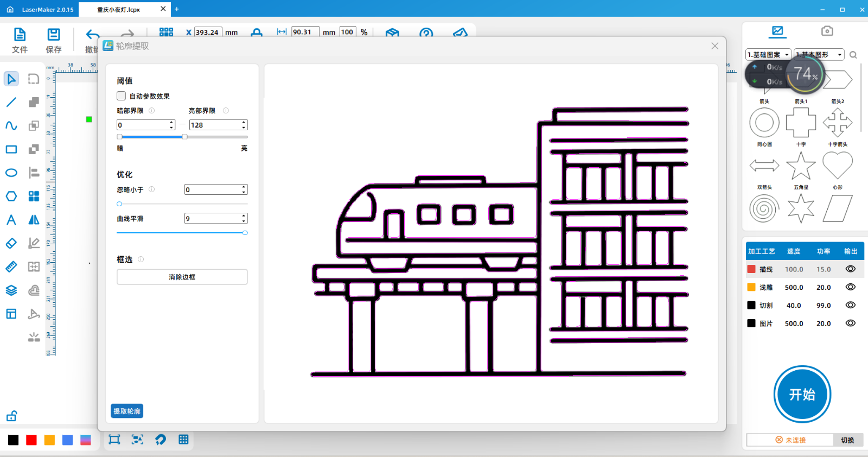This screenshot has height=457, width=868.
Task: Enable the auto parameter effect checkbox
Action: (x=122, y=96)
